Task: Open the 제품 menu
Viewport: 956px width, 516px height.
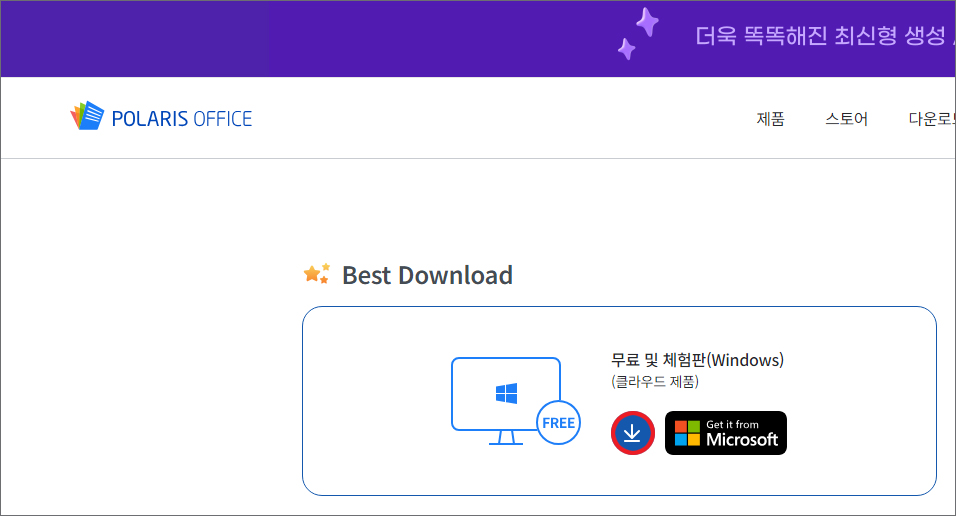Action: click(770, 118)
